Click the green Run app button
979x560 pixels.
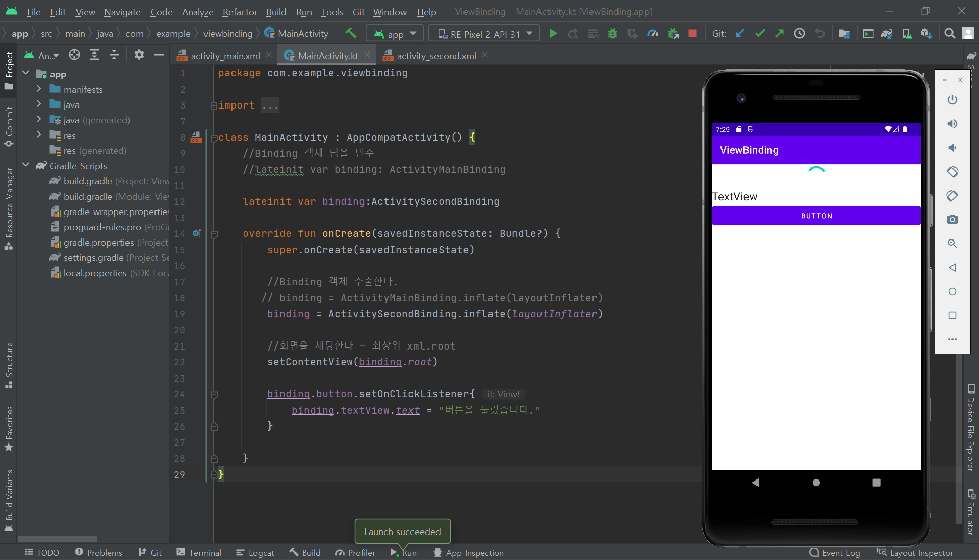pos(553,34)
